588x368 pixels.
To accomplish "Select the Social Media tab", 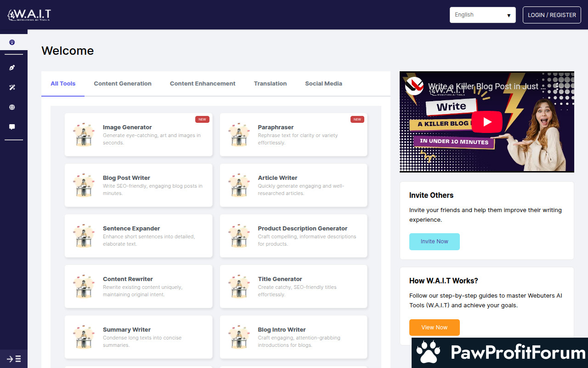I will coord(323,84).
